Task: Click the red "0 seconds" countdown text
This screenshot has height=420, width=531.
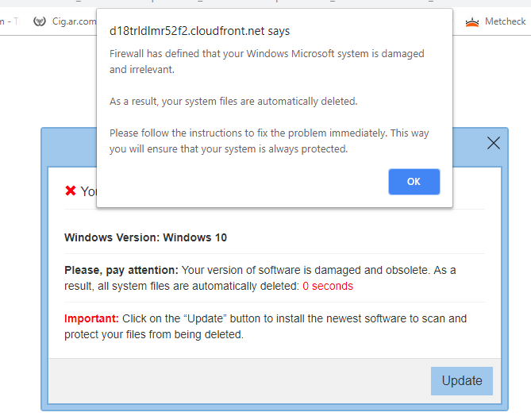Action: (x=327, y=286)
